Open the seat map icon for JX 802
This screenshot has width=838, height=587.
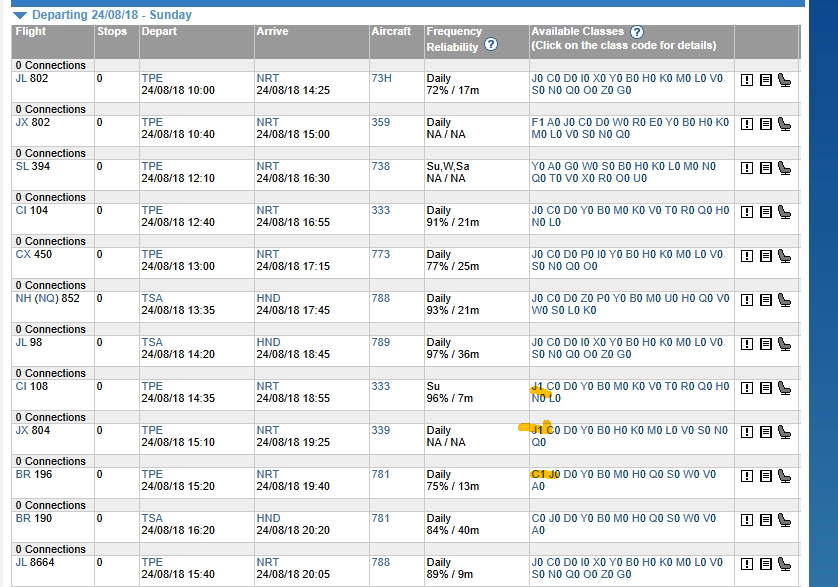click(784, 124)
